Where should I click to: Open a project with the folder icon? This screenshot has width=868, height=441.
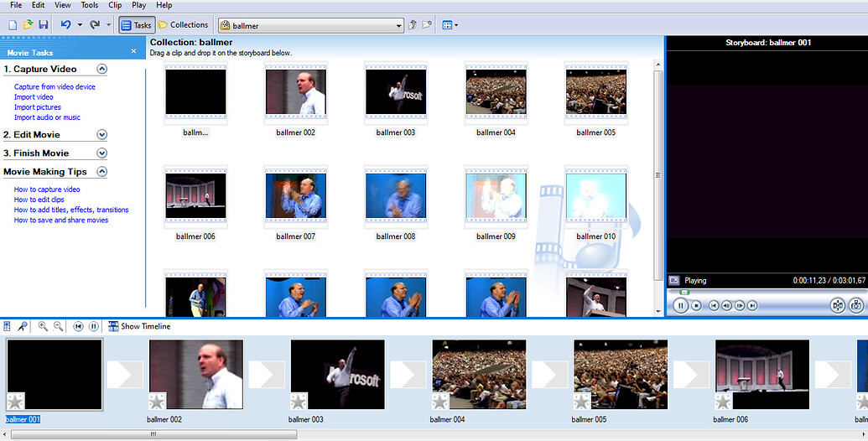tap(28, 25)
